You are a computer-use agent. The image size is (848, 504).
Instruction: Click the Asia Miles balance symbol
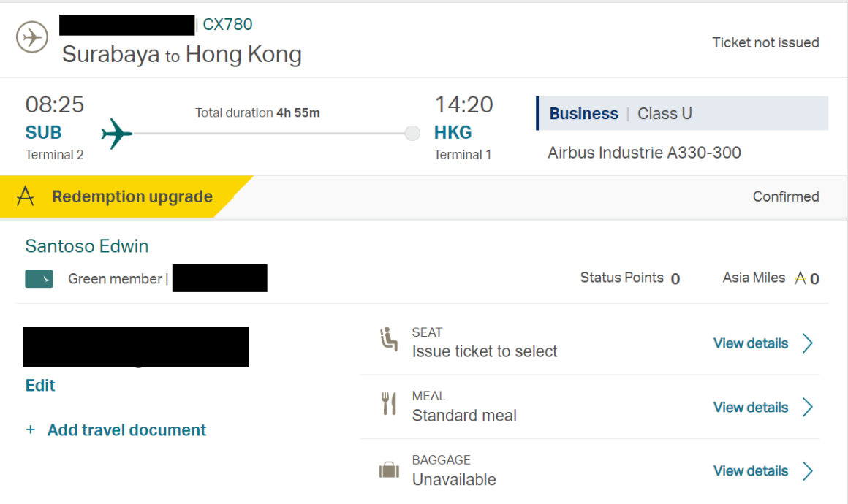(800, 278)
